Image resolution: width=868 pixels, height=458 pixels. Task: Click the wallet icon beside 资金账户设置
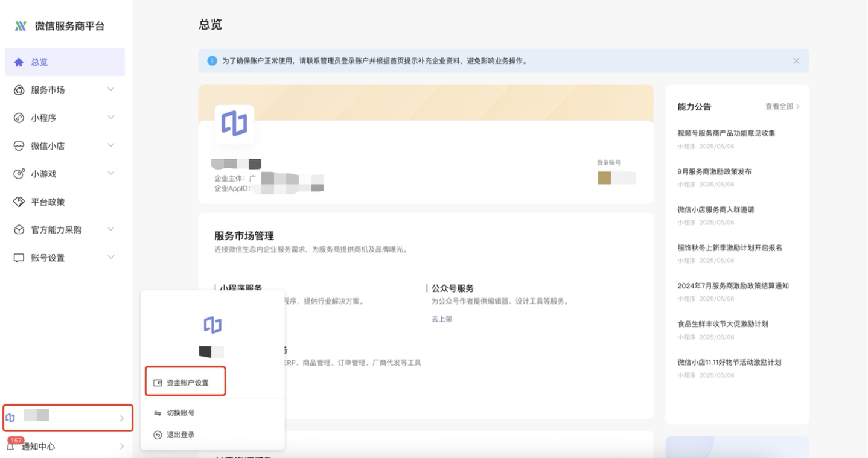pos(158,383)
